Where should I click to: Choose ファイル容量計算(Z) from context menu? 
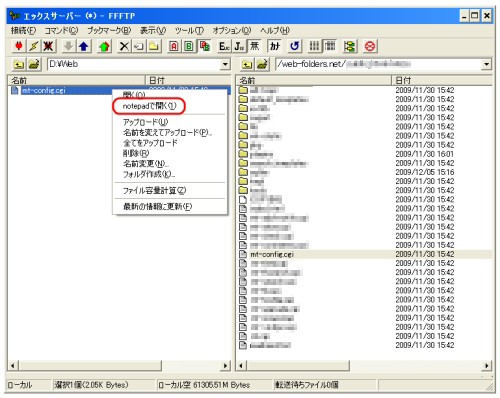pos(170,191)
